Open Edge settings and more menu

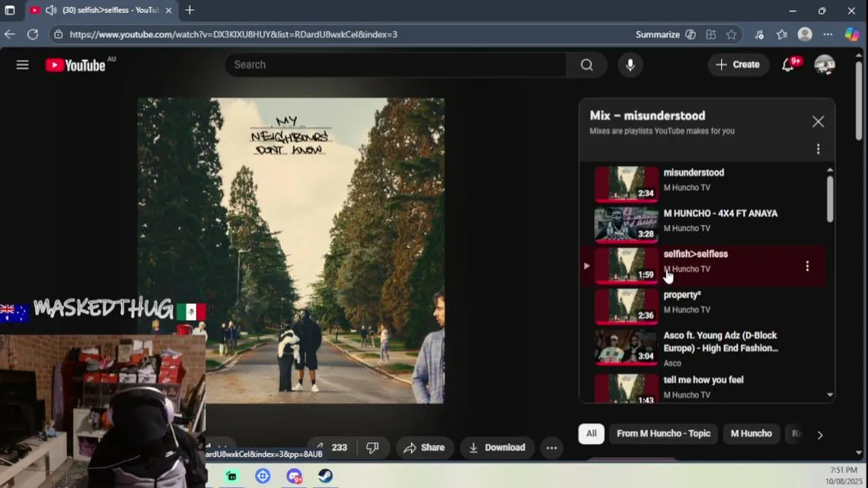click(x=828, y=34)
